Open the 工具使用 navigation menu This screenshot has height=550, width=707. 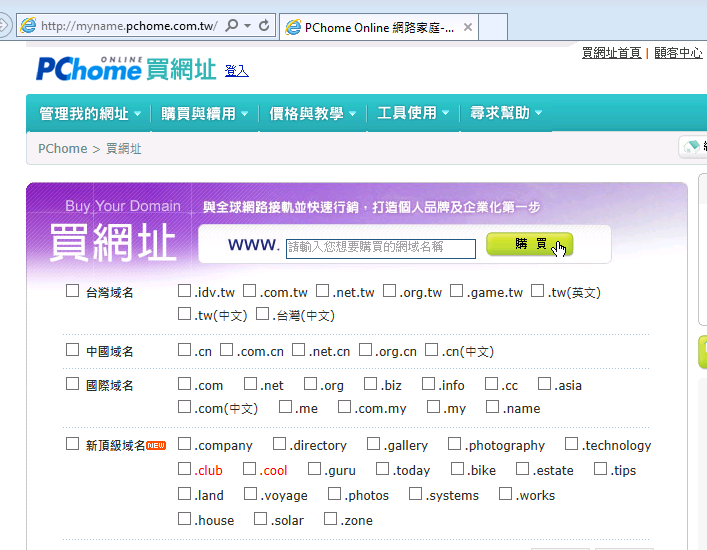(x=413, y=114)
